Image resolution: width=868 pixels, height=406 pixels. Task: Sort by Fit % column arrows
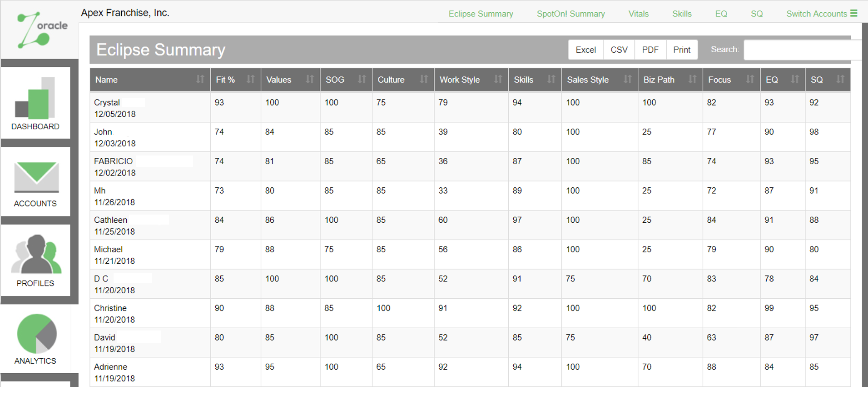[x=250, y=80]
